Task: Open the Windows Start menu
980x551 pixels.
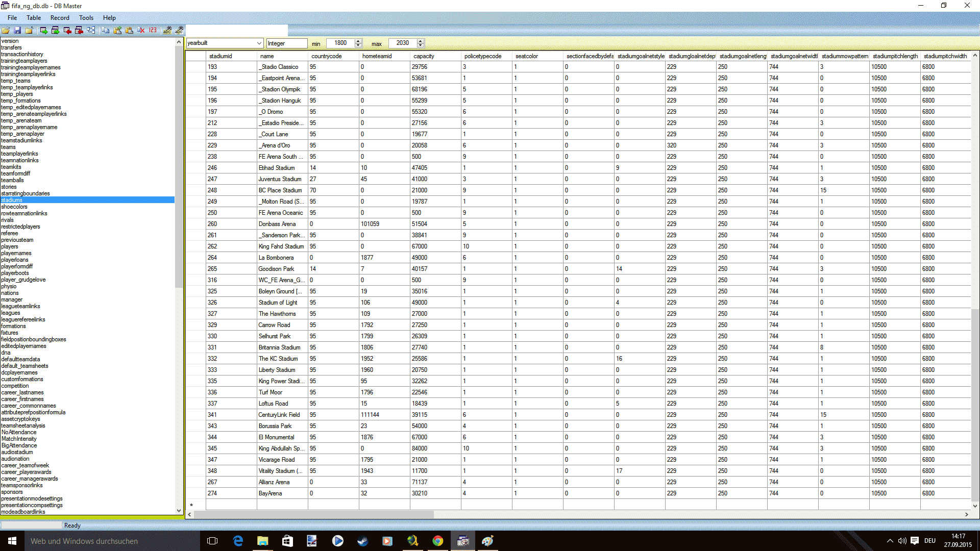Action: (x=12, y=541)
